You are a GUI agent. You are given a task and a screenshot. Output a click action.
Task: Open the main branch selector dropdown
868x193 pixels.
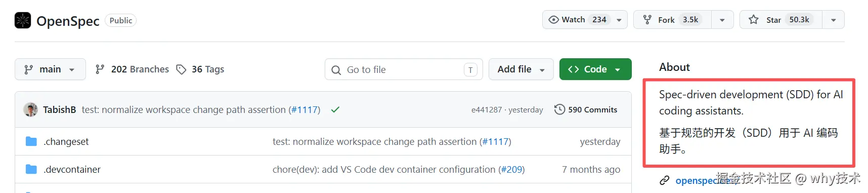click(50, 69)
